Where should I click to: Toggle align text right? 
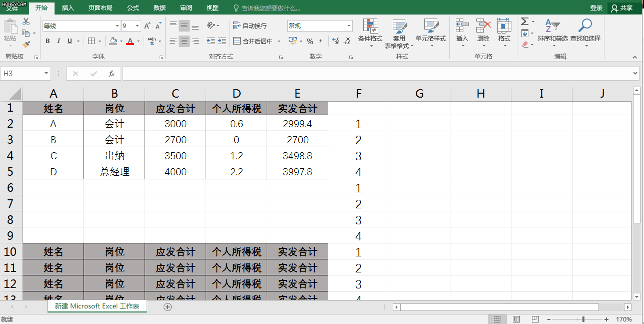coord(196,41)
